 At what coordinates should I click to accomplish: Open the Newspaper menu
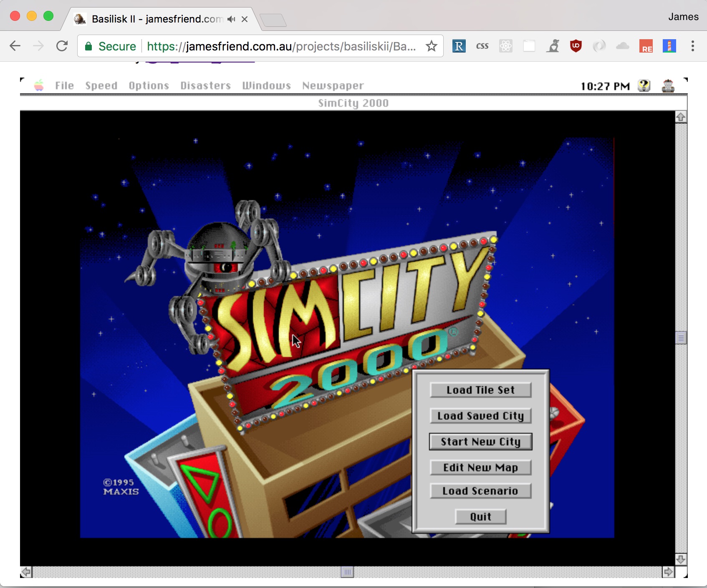[x=333, y=85]
